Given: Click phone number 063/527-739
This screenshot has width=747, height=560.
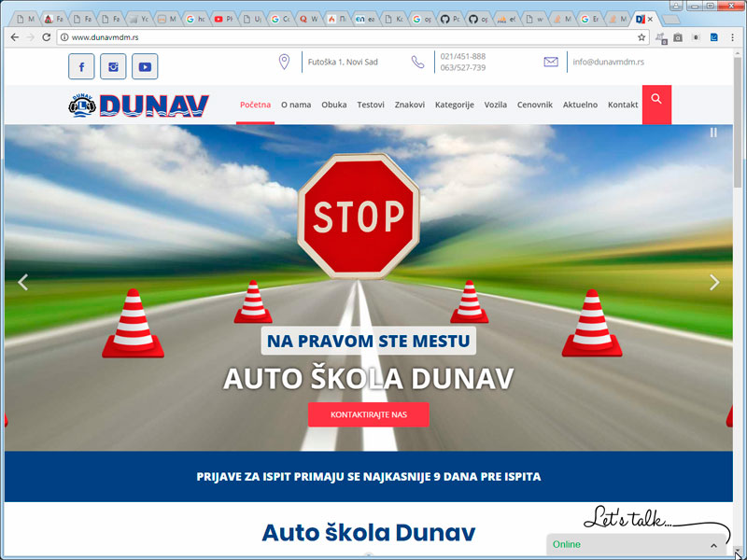Looking at the screenshot, I should [462, 67].
